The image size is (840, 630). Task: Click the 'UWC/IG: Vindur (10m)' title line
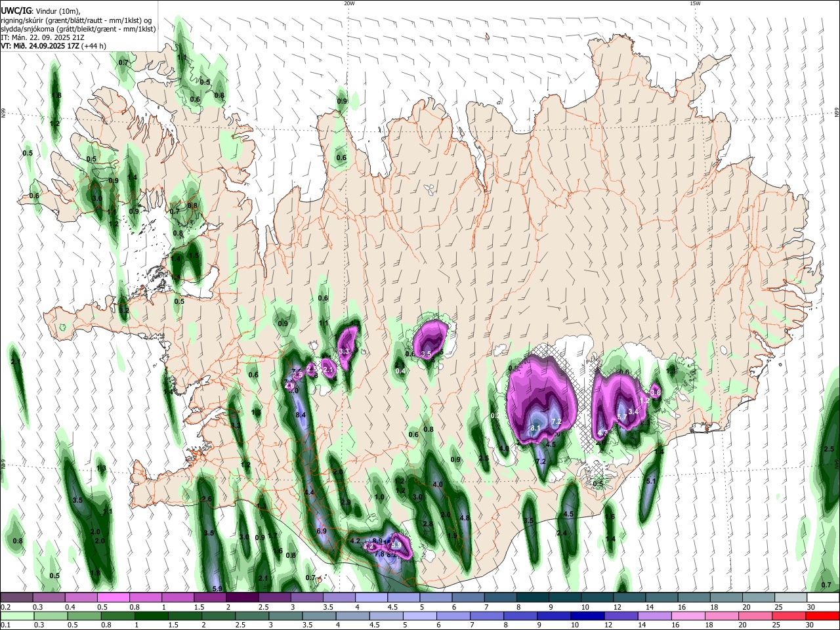[x=40, y=10]
